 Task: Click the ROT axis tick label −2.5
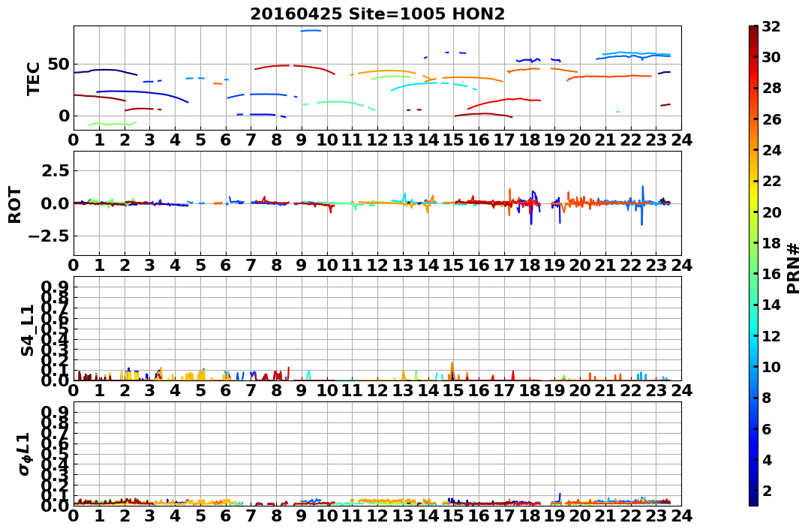tap(50, 236)
